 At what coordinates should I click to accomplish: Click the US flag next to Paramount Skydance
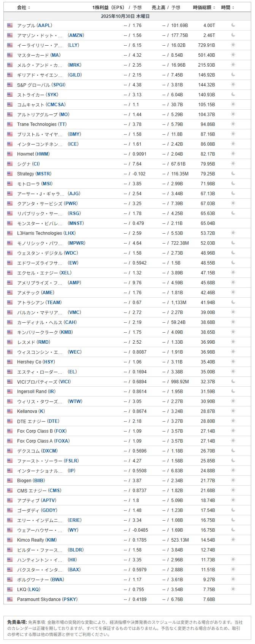10,599
